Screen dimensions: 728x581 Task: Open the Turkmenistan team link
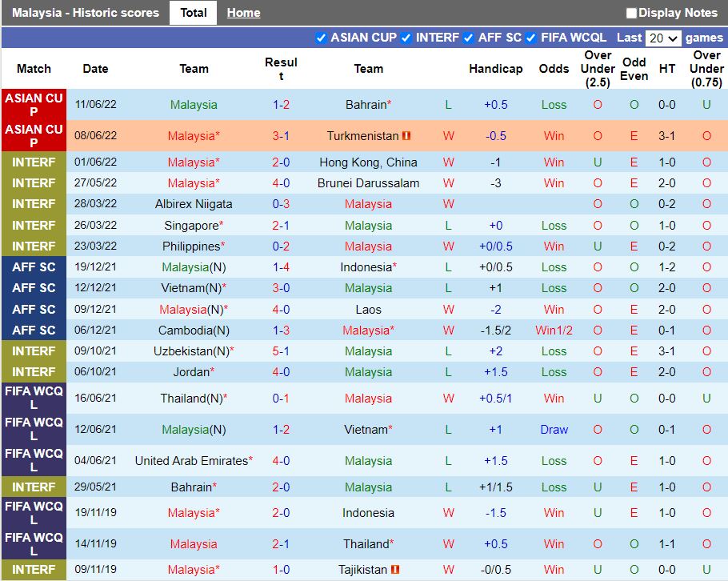(x=362, y=136)
